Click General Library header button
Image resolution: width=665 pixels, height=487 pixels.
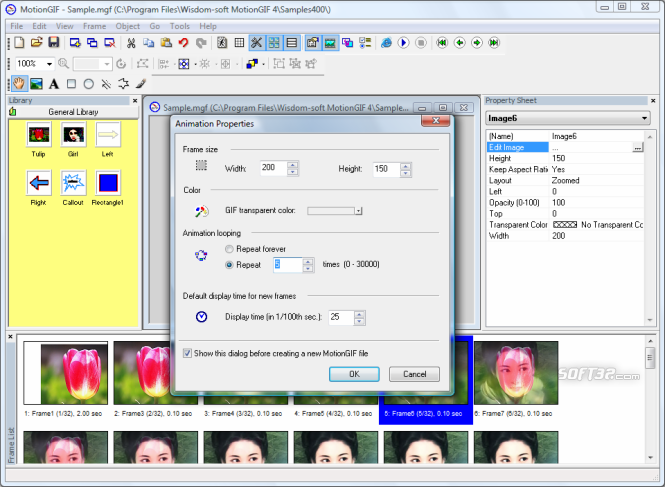pos(73,112)
